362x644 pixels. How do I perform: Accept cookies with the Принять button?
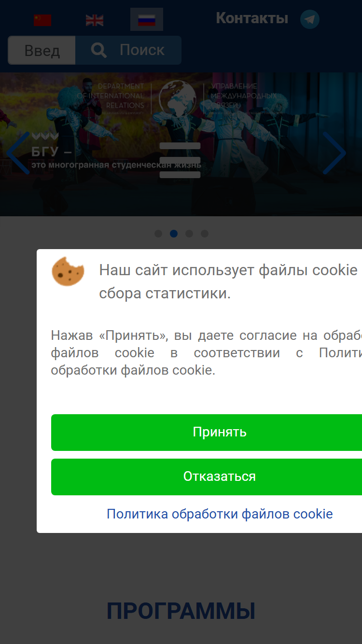207,432
